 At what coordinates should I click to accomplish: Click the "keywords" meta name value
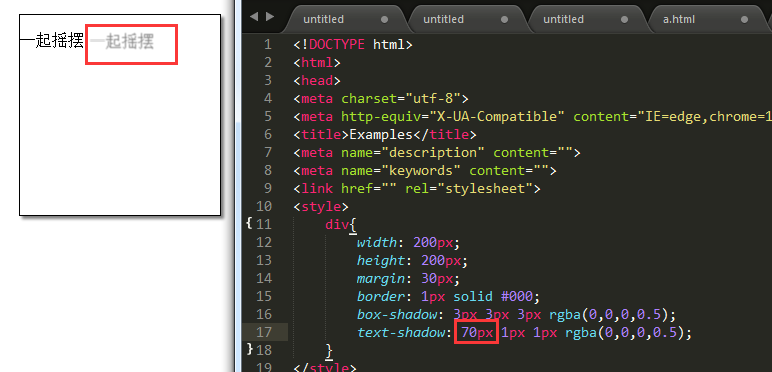[x=421, y=170]
